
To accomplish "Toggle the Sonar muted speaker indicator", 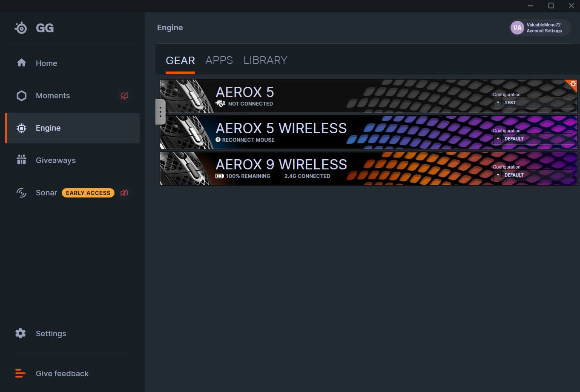I will 124,193.
